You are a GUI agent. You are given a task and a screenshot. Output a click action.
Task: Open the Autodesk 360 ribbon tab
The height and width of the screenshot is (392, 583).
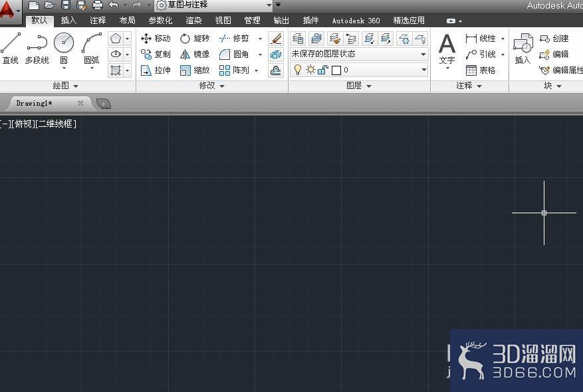pyautogui.click(x=356, y=21)
